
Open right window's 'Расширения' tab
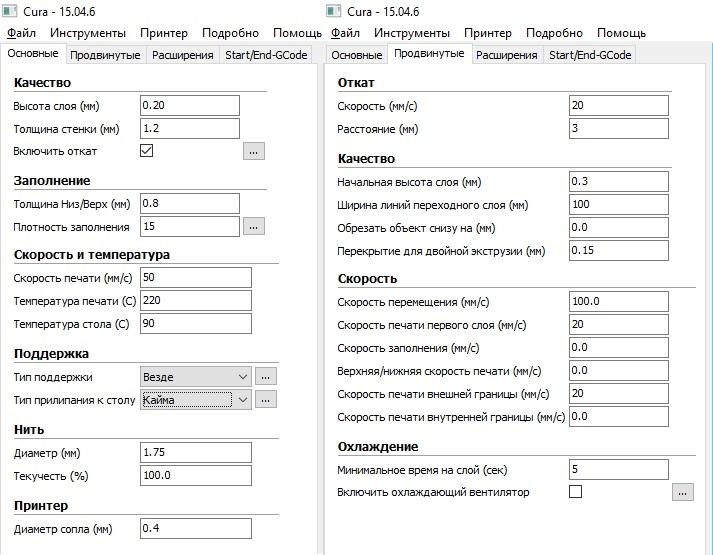(506, 55)
